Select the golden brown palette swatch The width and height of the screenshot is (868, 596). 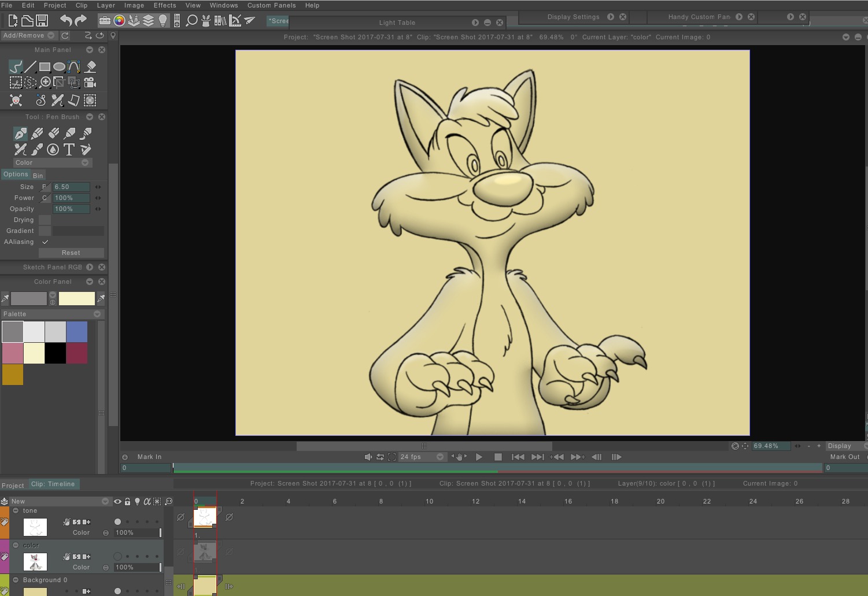coord(13,375)
